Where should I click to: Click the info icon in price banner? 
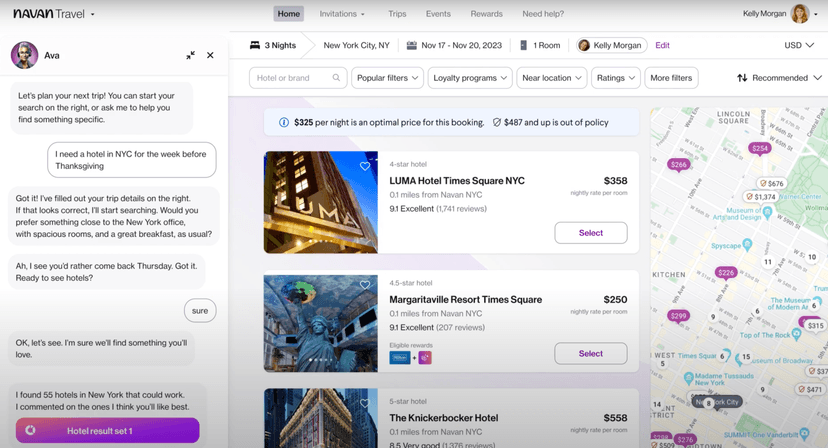[284, 123]
